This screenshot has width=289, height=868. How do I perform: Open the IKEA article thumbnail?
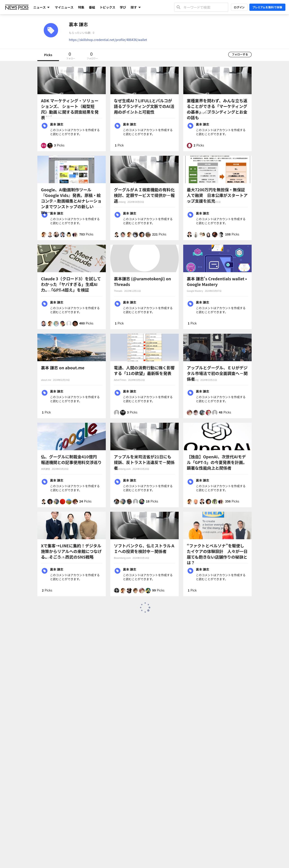point(217,525)
